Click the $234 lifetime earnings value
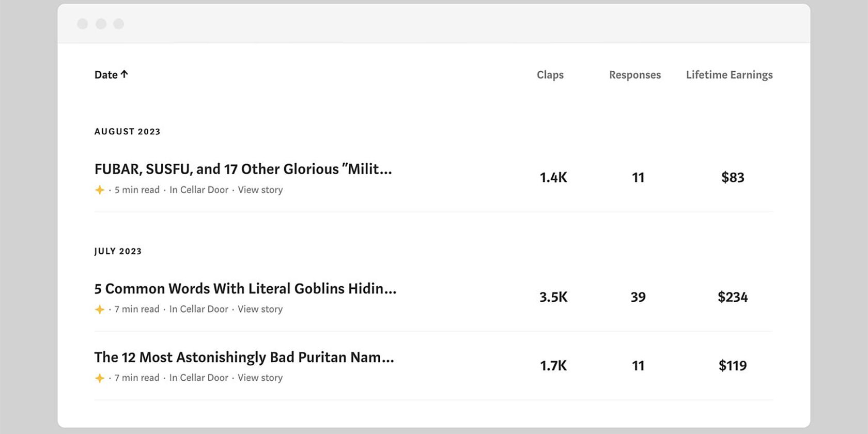 (x=733, y=297)
